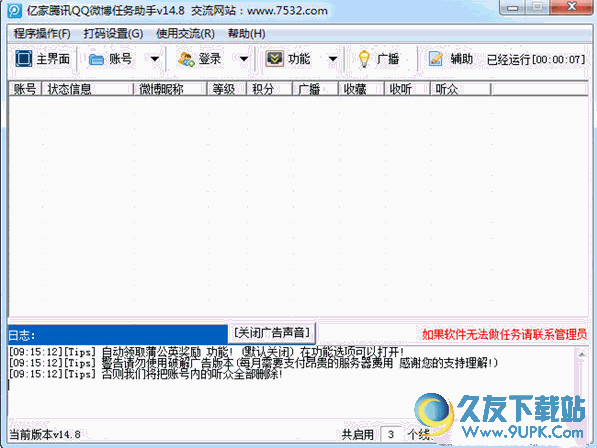
Task: Click the 登录 users icon
Action: (x=186, y=59)
